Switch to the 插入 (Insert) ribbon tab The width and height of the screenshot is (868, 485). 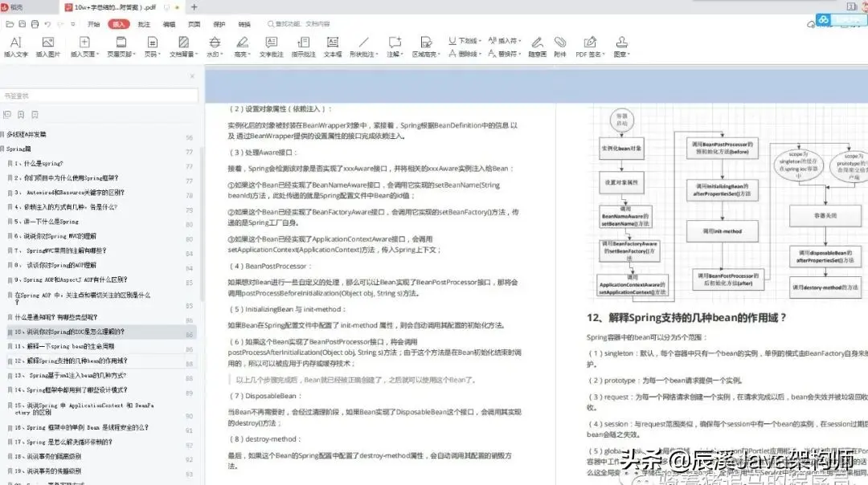click(x=118, y=24)
